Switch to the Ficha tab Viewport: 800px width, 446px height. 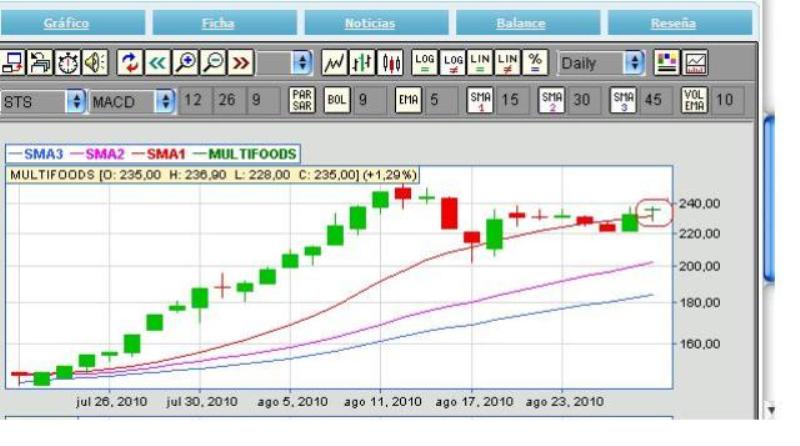click(218, 23)
